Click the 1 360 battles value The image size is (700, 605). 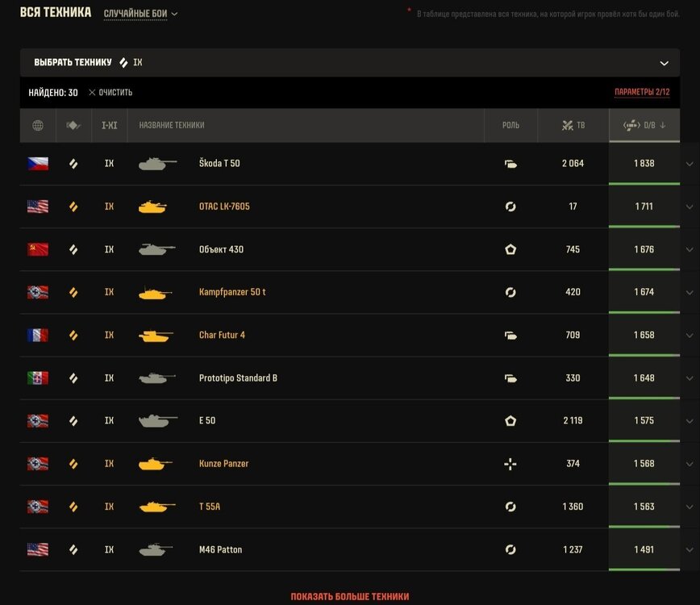[573, 507]
